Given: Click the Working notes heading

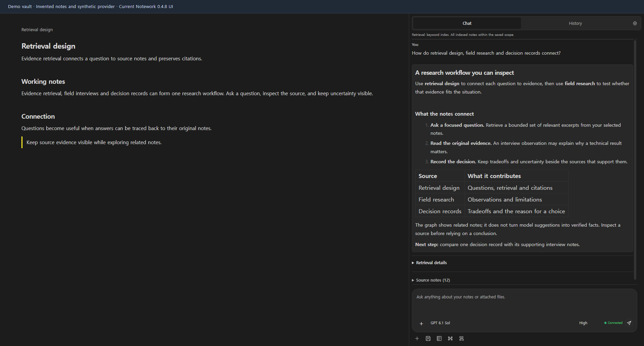Looking at the screenshot, I should (43, 81).
